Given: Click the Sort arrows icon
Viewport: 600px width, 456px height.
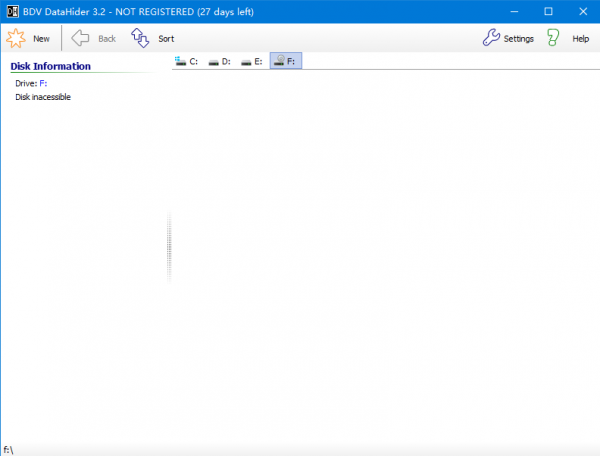Looking at the screenshot, I should [140, 38].
